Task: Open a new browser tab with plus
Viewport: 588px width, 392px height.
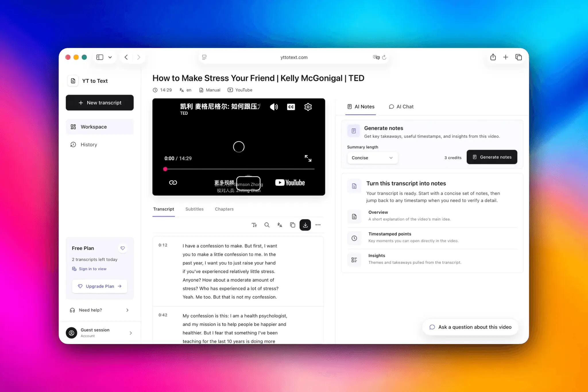Action: coord(506,57)
